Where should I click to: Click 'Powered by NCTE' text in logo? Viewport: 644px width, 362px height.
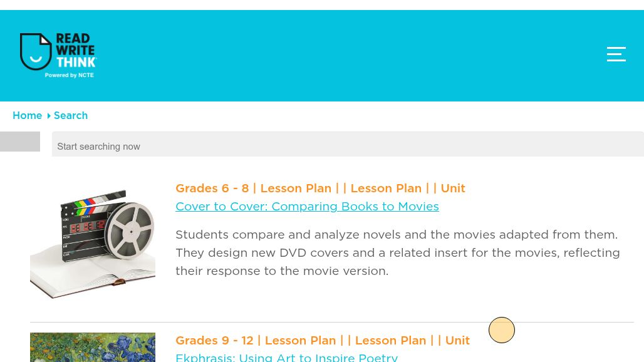[x=69, y=75]
